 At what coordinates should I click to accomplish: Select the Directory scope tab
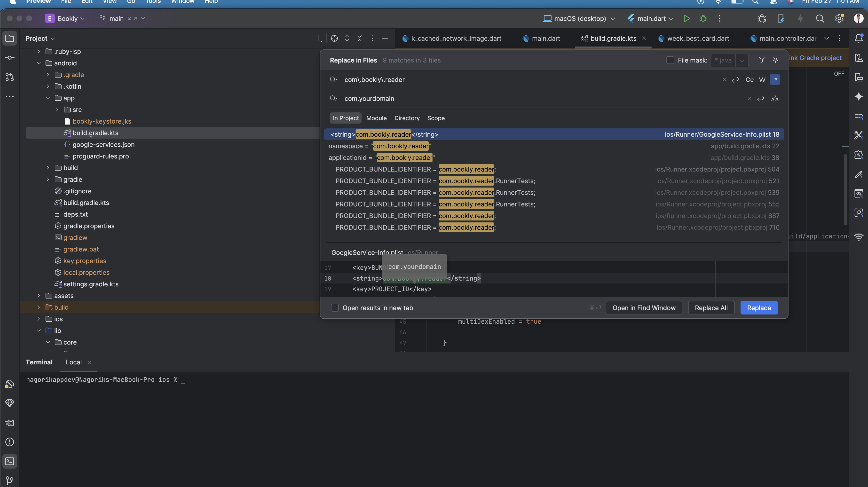tap(407, 118)
